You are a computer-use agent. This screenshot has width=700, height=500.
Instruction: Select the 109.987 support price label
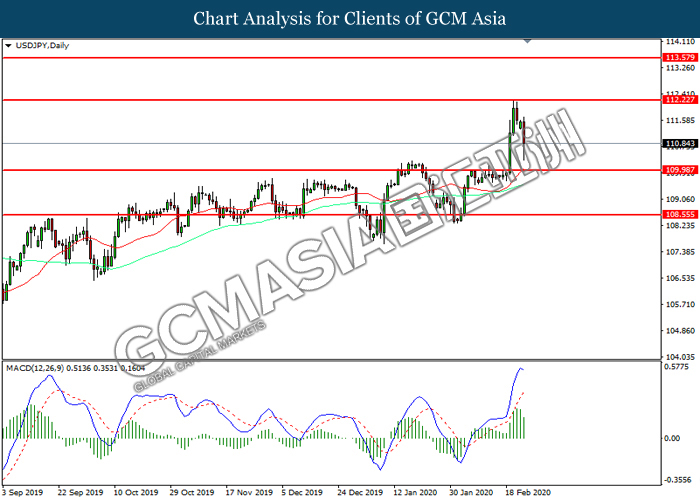(680, 170)
